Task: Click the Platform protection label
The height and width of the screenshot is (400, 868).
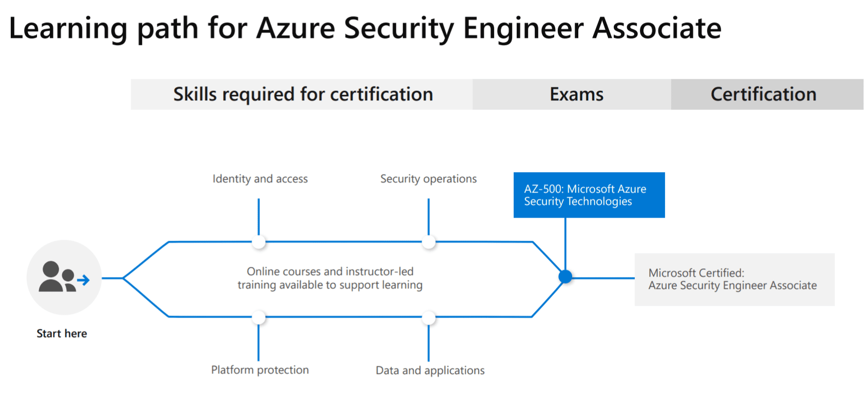Action: [260, 370]
